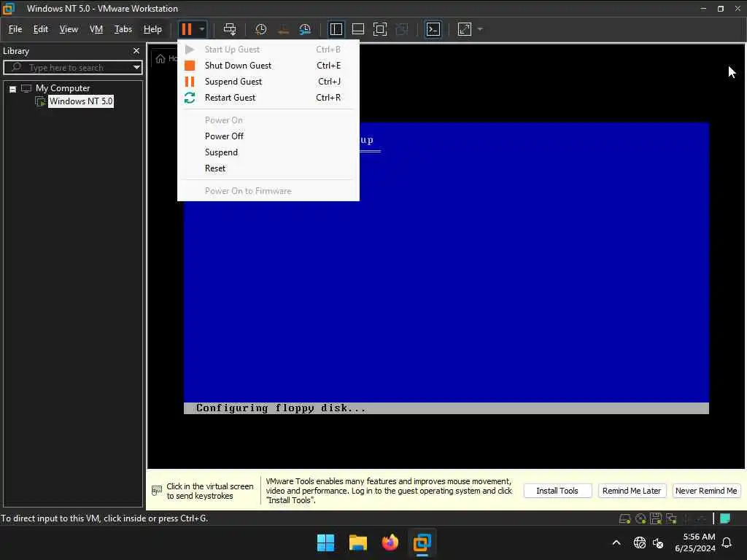This screenshot has width=747, height=560.
Task: Select Windows NT 5.0 in library
Action: point(81,101)
